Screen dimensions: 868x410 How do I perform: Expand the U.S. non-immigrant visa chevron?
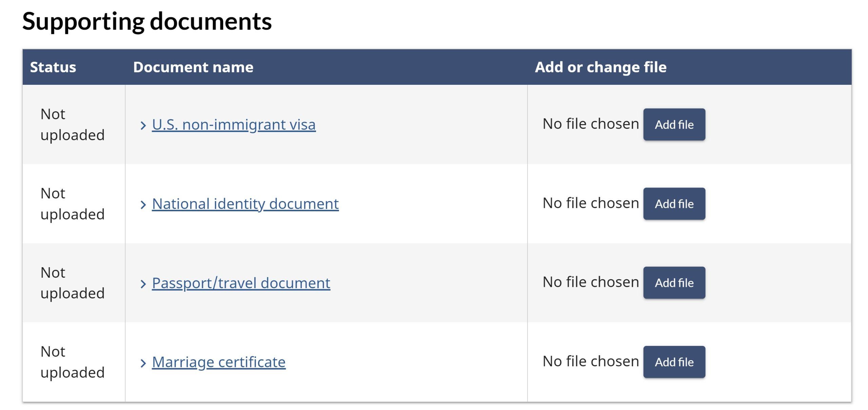click(x=143, y=125)
